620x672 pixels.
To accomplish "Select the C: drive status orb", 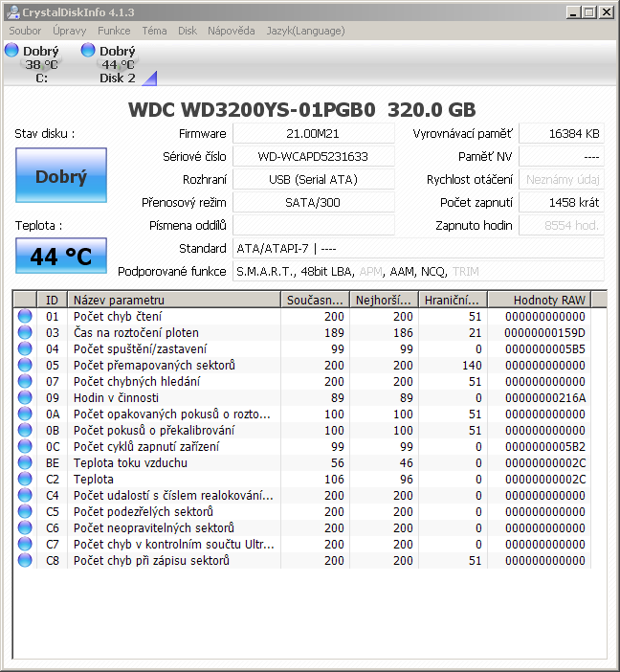I will [x=11, y=50].
